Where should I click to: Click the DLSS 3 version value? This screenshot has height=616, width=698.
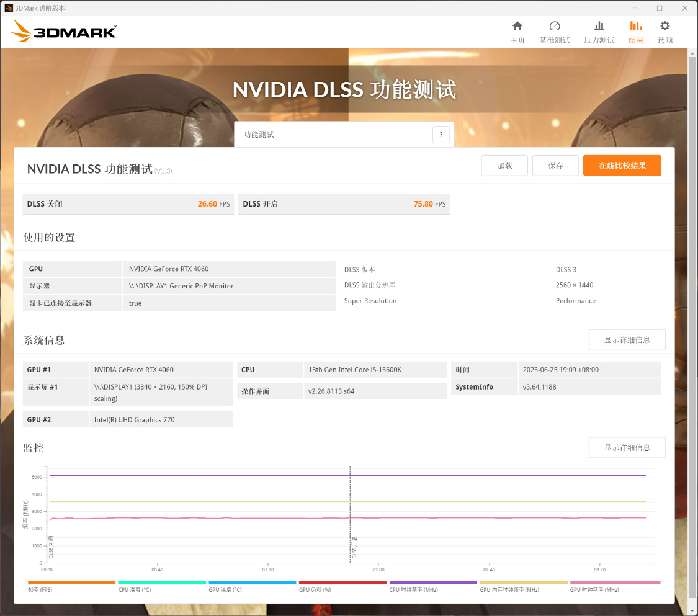[566, 270]
